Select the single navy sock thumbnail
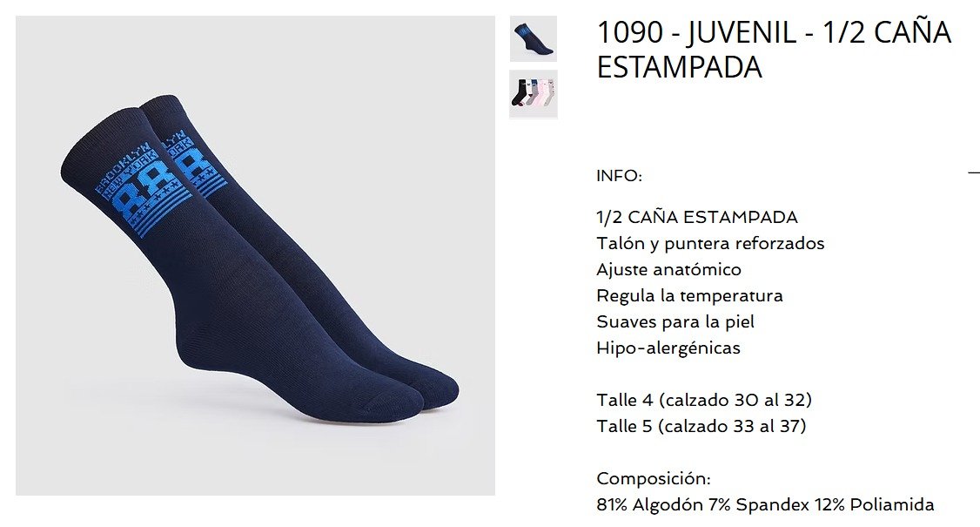The width and height of the screenshot is (980, 527). (534, 39)
